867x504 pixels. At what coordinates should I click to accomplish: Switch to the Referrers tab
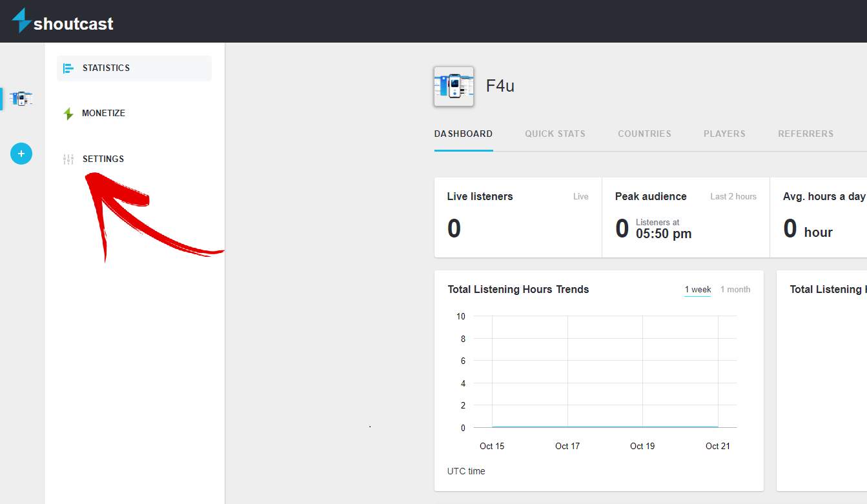click(806, 134)
